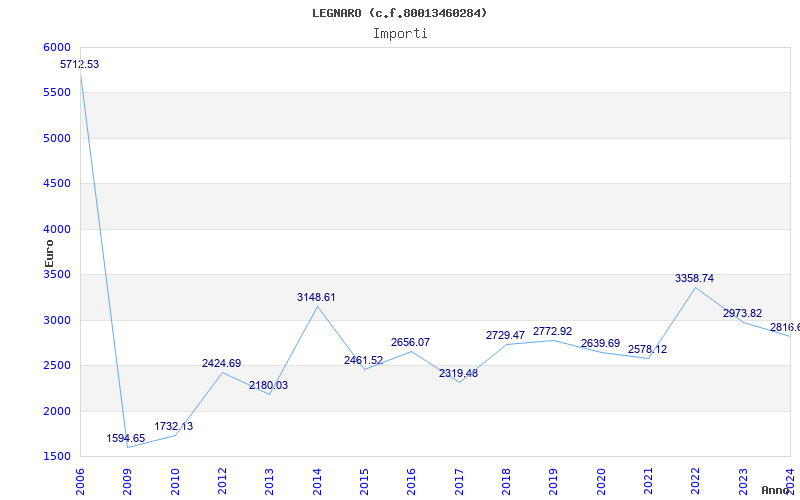
Task: Click the 2461.52 data label
Action: pos(363,360)
